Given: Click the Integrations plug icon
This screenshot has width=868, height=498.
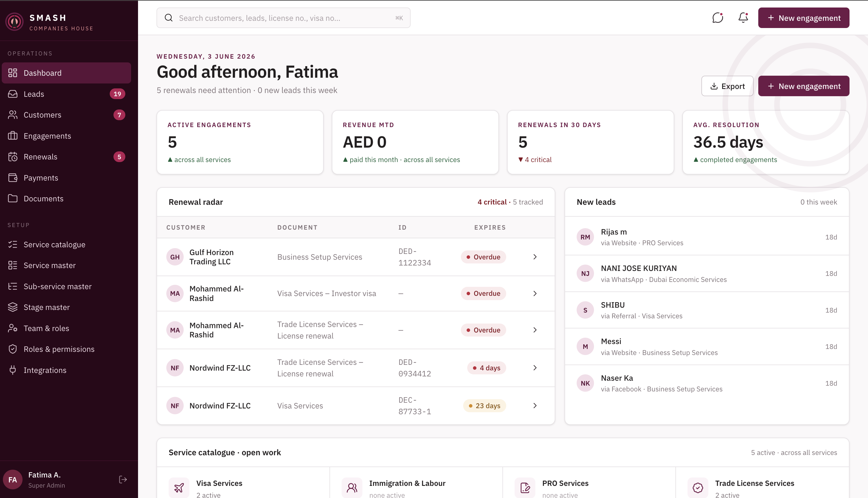Looking at the screenshot, I should [x=13, y=370].
